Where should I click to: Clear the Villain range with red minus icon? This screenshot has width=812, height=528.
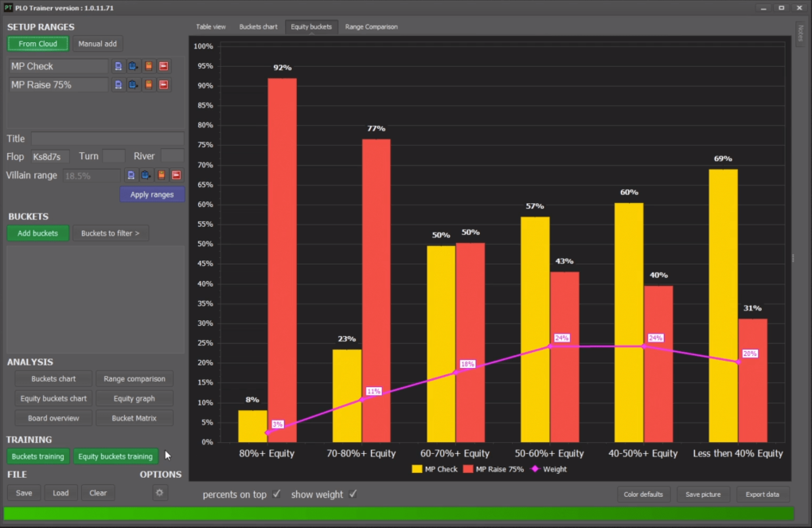tap(177, 175)
